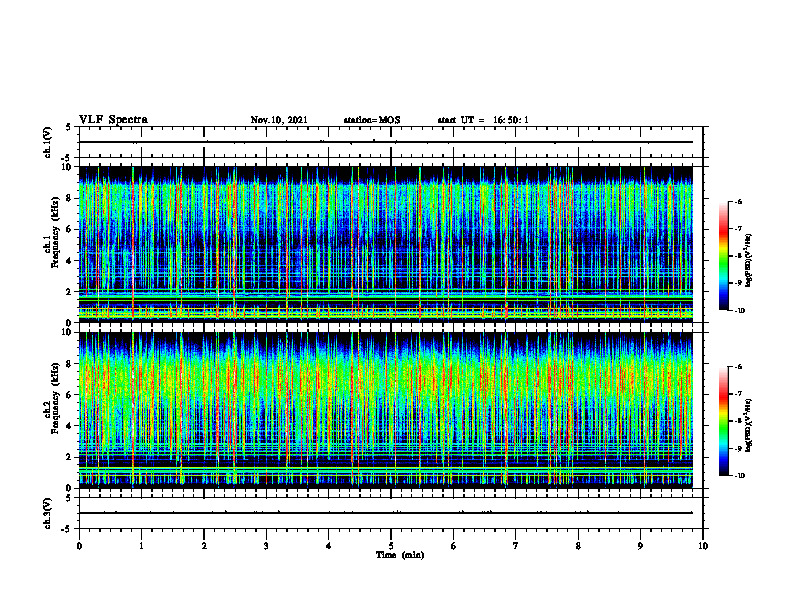Click time axis tick label "2"
Image resolution: width=792 pixels, height=612 pixels.
click(204, 546)
